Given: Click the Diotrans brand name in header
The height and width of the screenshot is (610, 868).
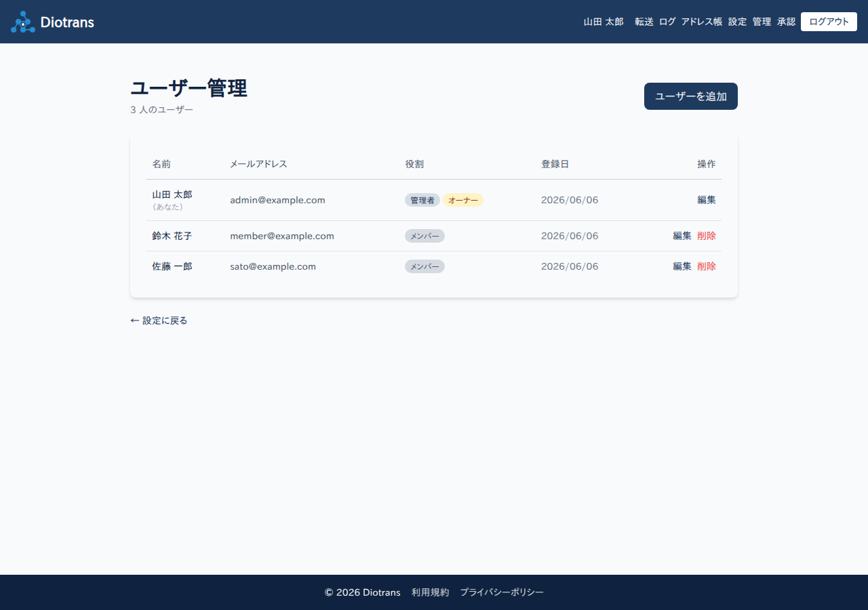Looking at the screenshot, I should tap(67, 22).
